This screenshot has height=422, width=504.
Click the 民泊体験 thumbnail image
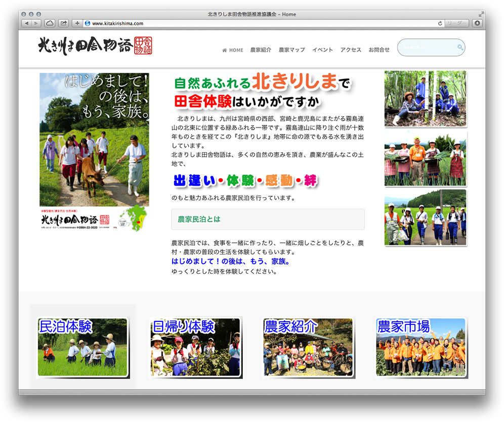82,347
